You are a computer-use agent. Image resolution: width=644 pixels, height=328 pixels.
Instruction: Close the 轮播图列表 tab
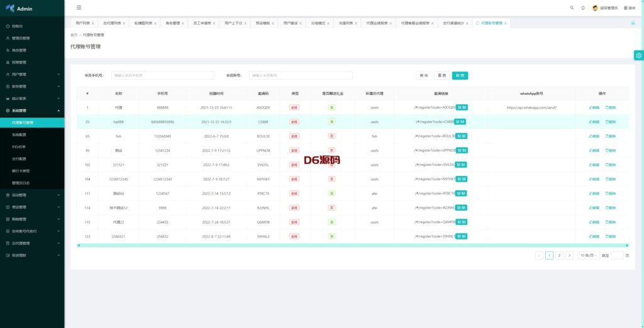(x=155, y=23)
